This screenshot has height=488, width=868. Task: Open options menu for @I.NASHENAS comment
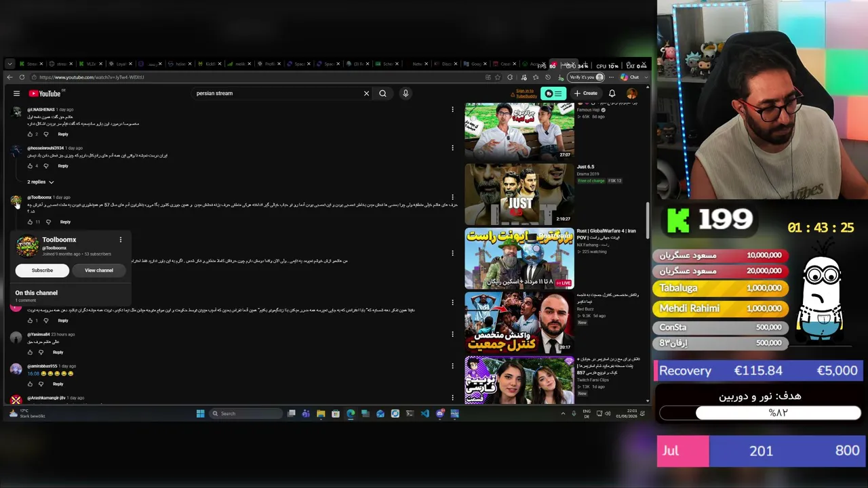click(x=452, y=109)
